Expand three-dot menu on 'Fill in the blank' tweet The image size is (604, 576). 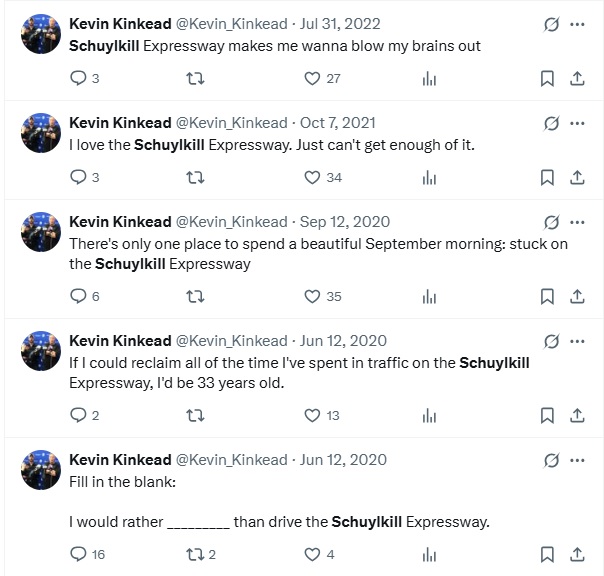(577, 460)
